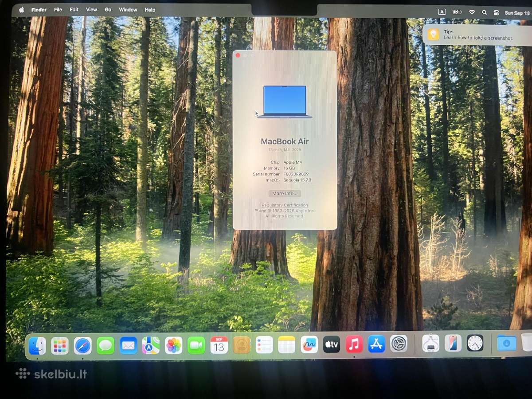Open the Window menu
This screenshot has height=399, width=532.
(128, 10)
